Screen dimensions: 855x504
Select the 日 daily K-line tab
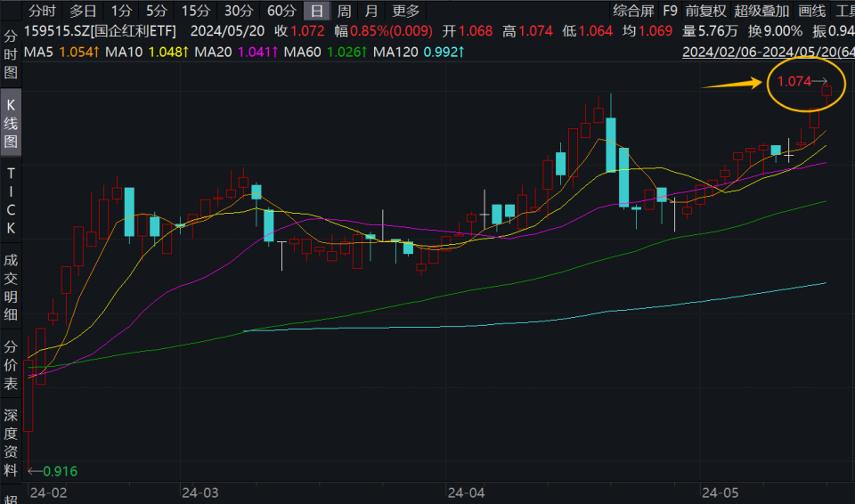pyautogui.click(x=317, y=11)
